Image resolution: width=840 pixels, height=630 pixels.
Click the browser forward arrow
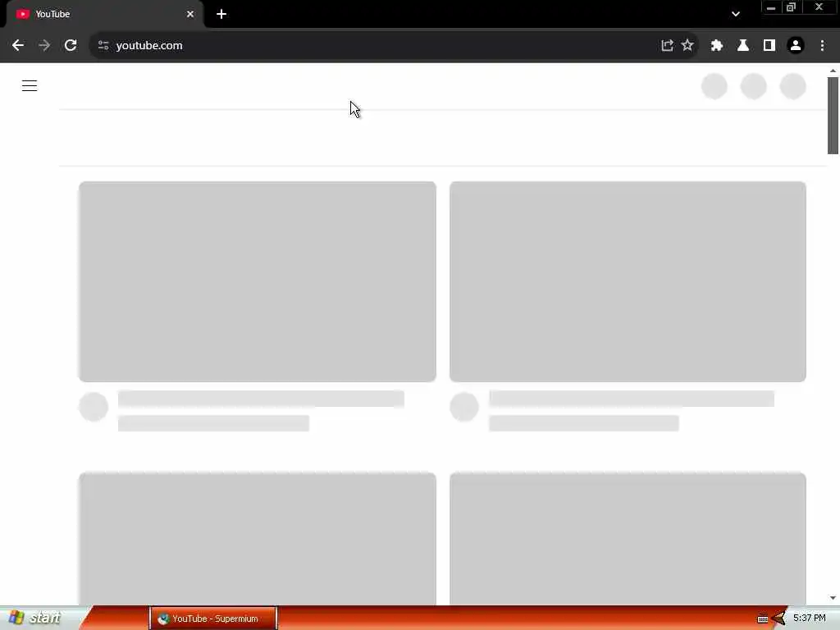[x=44, y=46]
